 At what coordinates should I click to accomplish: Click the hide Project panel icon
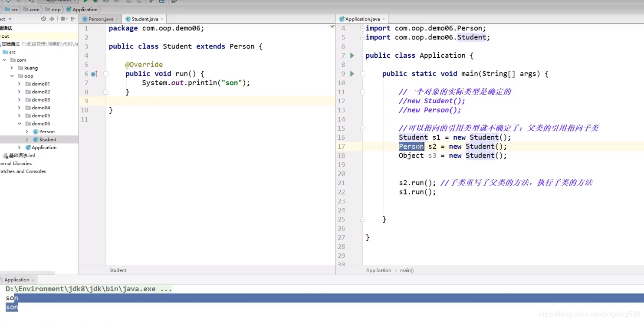[x=73, y=19]
